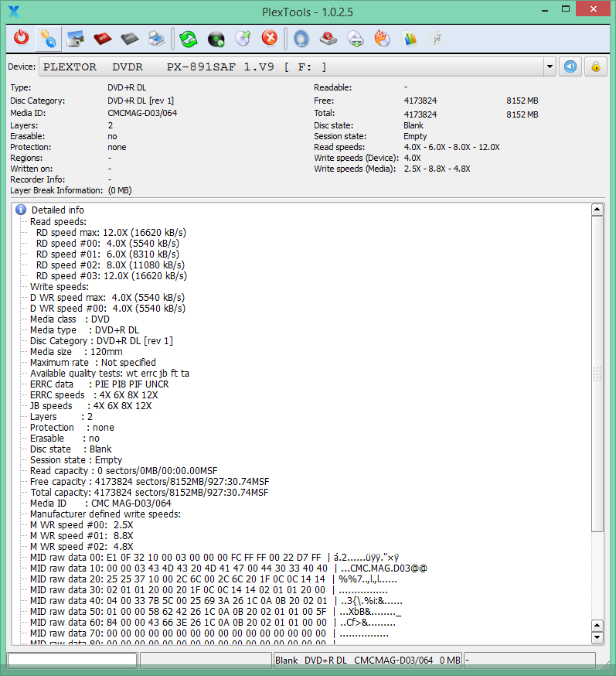
Task: Select 'D WR speed #00: 4.0X' row
Action: (107, 309)
